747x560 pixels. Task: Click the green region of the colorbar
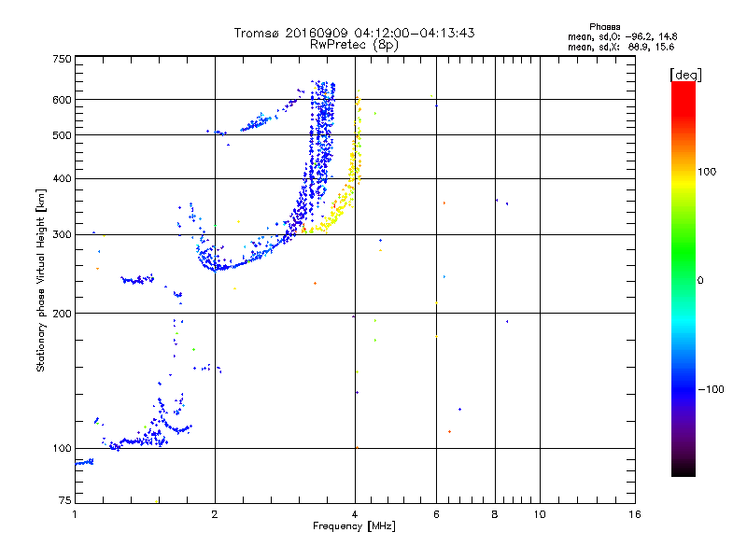[684, 252]
